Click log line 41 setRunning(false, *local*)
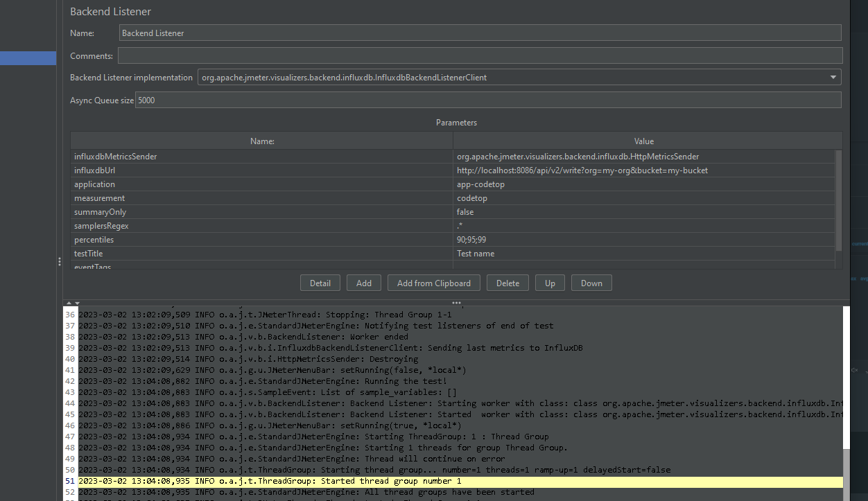 272,370
